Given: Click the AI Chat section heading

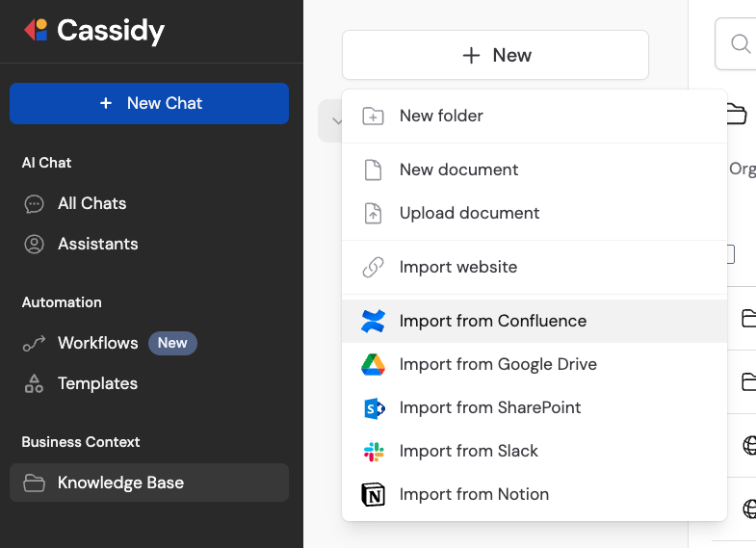Looking at the screenshot, I should [x=47, y=163].
